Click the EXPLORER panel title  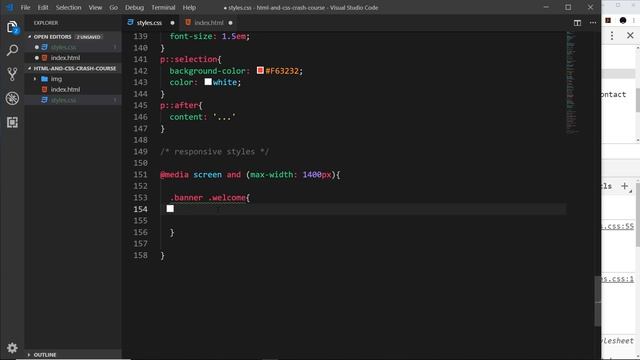(x=46, y=23)
